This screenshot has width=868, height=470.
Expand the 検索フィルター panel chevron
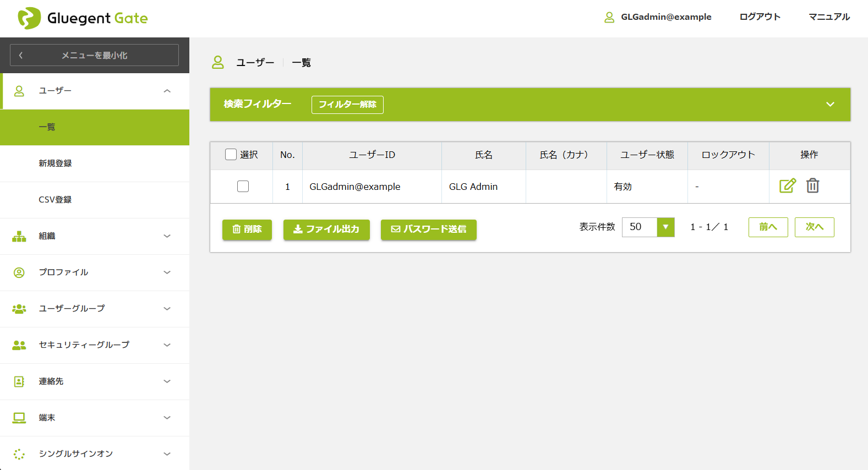point(830,104)
